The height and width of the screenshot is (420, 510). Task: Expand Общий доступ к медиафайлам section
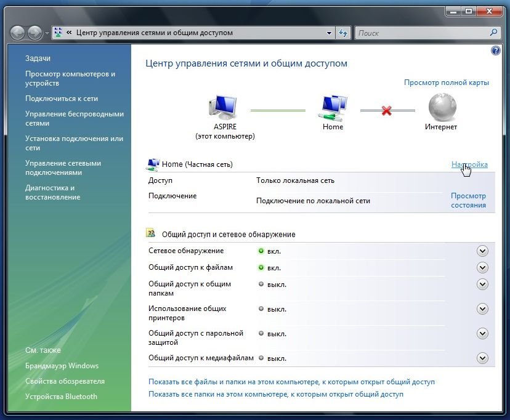pyautogui.click(x=482, y=358)
